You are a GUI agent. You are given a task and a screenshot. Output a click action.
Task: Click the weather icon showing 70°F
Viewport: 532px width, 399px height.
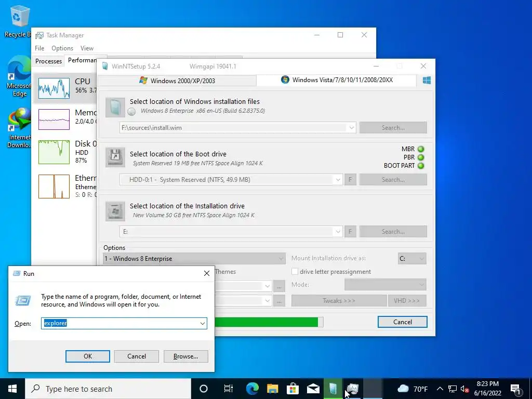tap(403, 389)
